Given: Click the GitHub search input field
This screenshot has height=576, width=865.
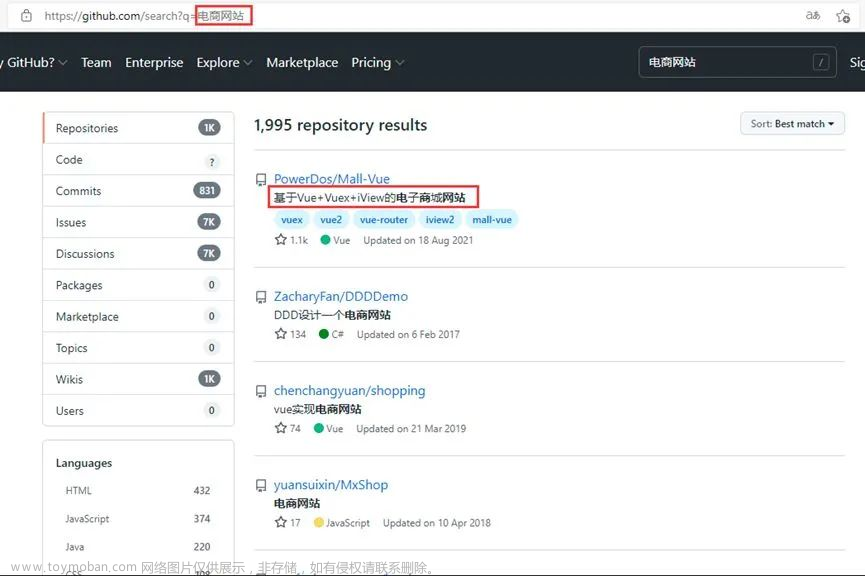Looking at the screenshot, I should point(737,62).
